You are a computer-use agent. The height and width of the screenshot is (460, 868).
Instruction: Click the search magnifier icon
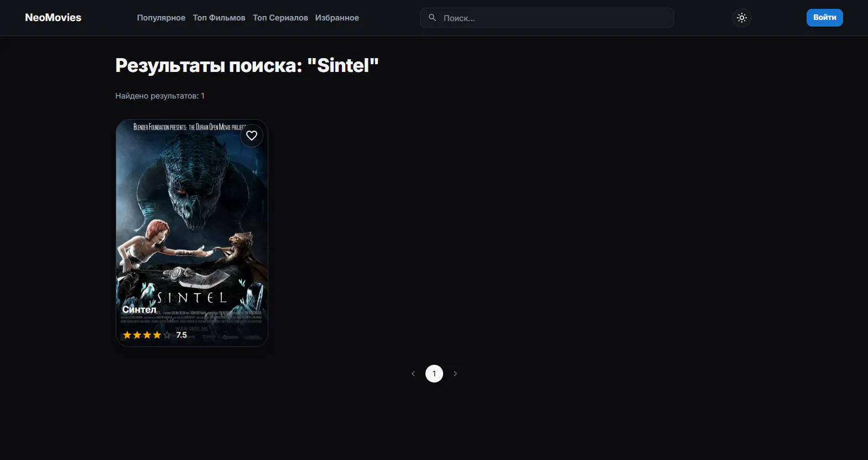pos(433,18)
